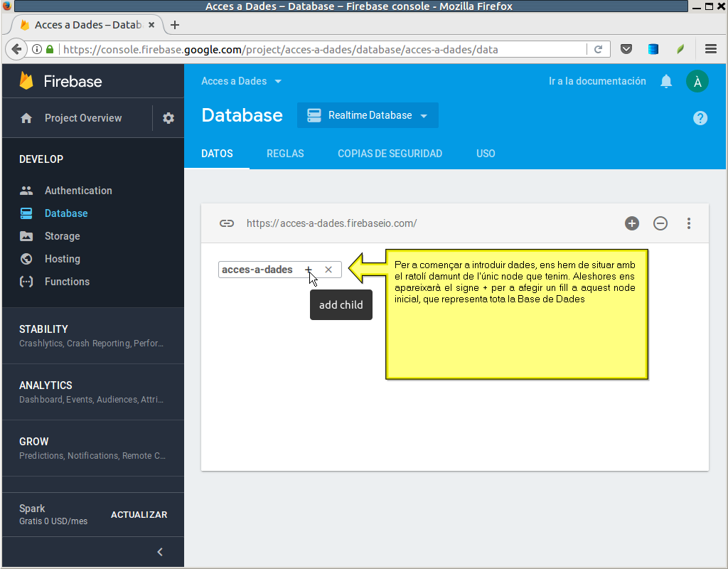This screenshot has width=728, height=569.
Task: Switch to the COPIAS DE SEGURIDAD tab
Action: coord(390,154)
